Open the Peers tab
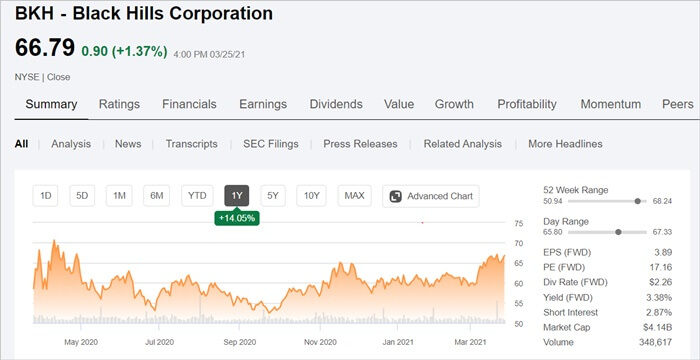The width and height of the screenshot is (700, 360). [678, 105]
